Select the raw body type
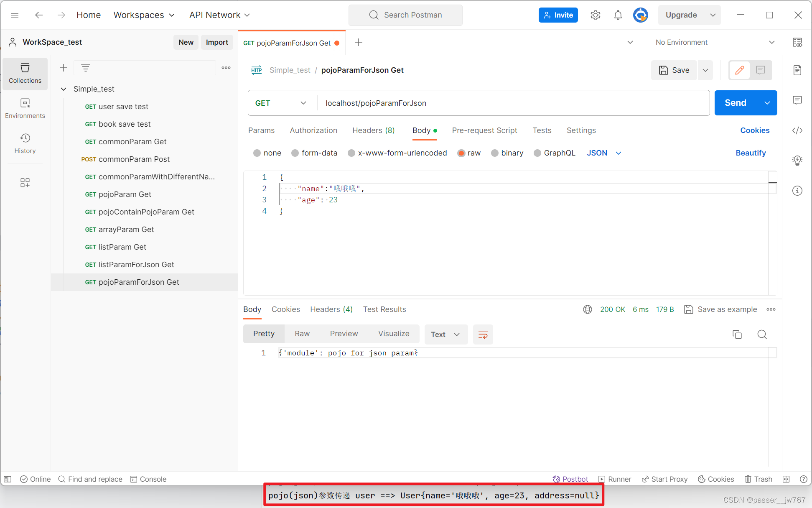 coord(461,153)
